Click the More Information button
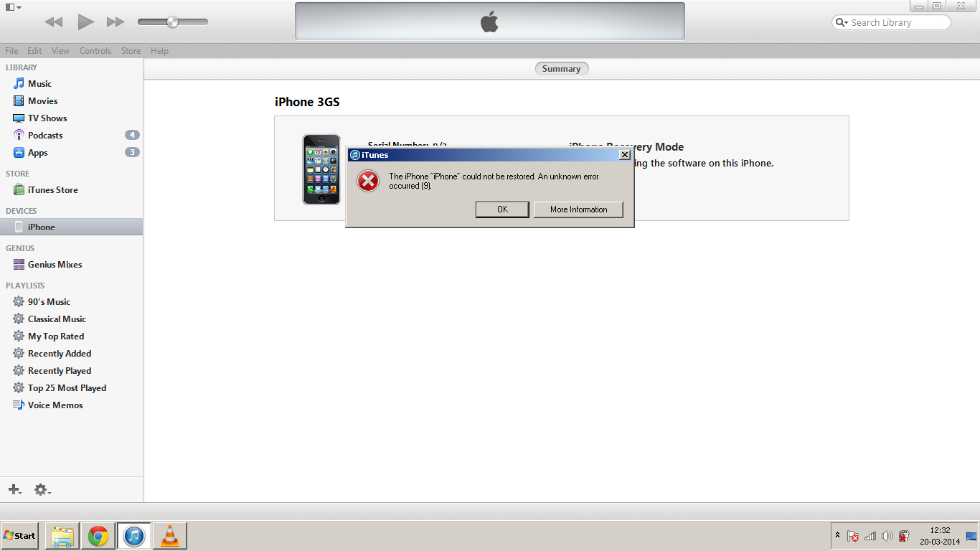 [578, 209]
